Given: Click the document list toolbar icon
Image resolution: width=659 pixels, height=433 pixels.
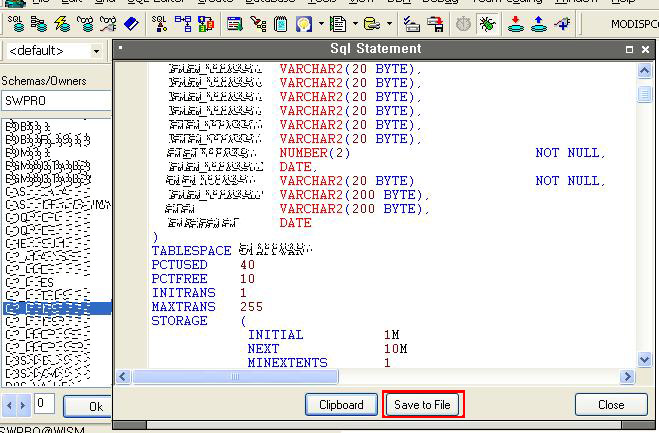Looking at the screenshot, I should (338, 24).
